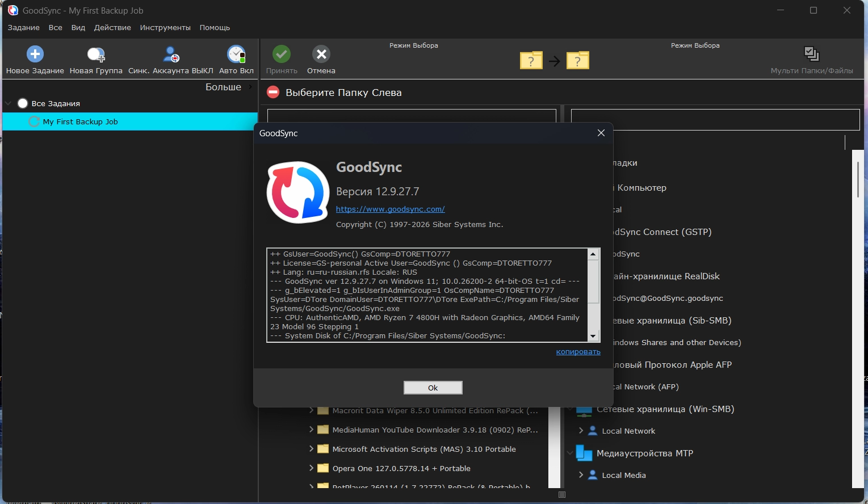This screenshot has height=504, width=868.
Task: Expand the MediaHuman YouTube Downloader folder
Action: click(x=311, y=430)
